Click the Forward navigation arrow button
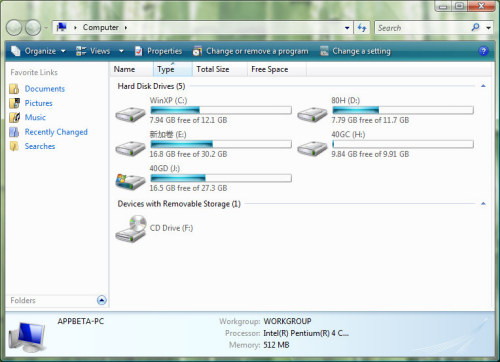Screen dimensions: 500x362 coord(33,28)
